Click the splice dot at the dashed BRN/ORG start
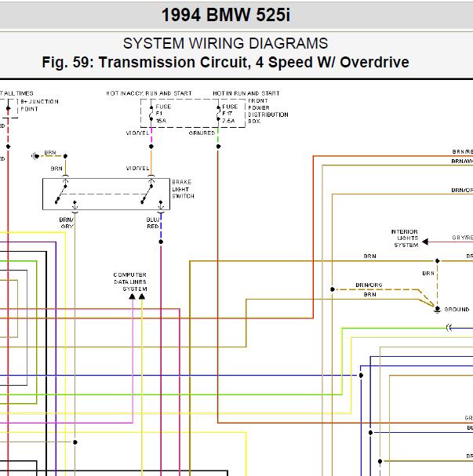Screen dimensions: 473x476 (333, 289)
